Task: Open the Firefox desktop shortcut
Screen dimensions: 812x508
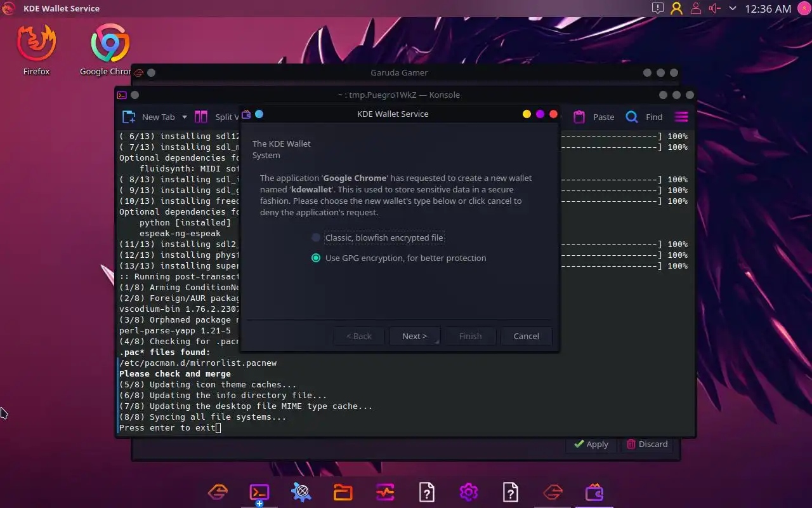Action: coord(36,50)
